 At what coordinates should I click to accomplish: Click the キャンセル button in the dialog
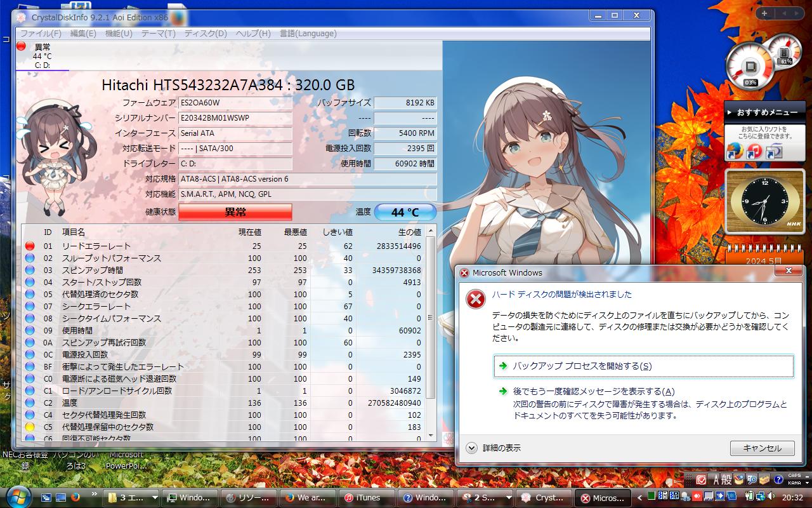(762, 448)
